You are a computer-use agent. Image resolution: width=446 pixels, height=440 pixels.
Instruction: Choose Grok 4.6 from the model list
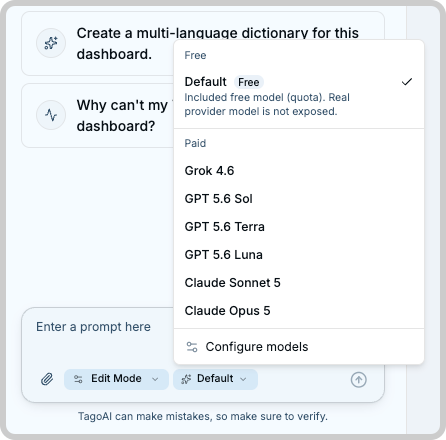pyautogui.click(x=299, y=171)
